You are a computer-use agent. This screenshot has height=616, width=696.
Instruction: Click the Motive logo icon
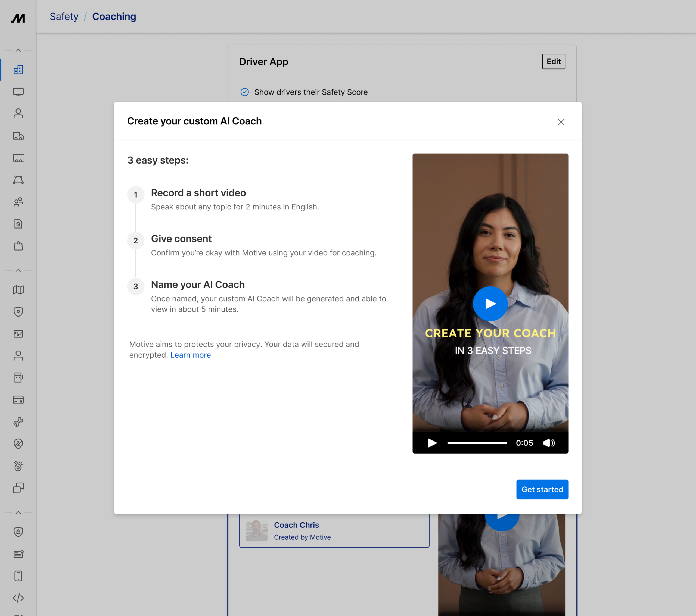(18, 18)
